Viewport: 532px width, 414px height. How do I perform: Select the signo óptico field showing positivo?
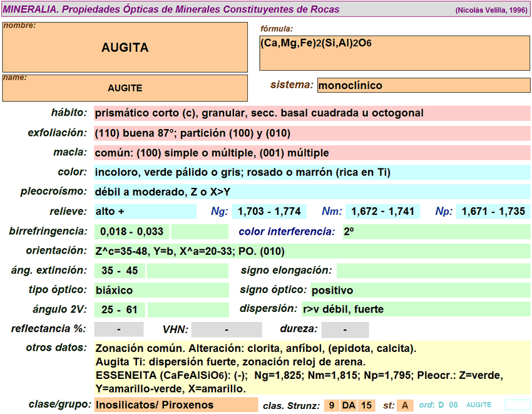421,290
